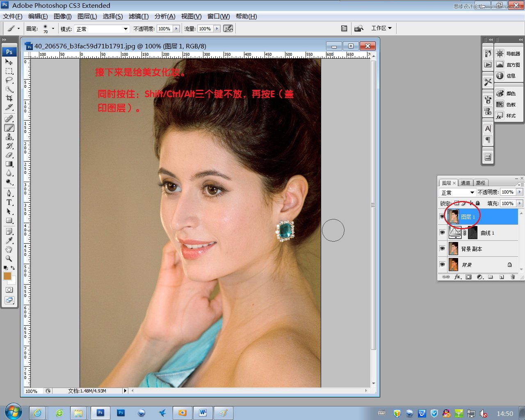Open the 导航器 (Navigator) panel icon
Screen dimensions: 525x420
500,54
